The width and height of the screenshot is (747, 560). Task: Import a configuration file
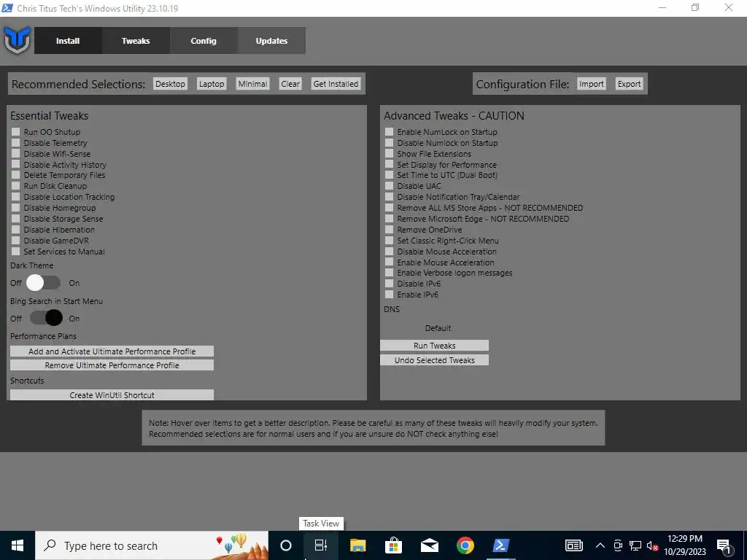(591, 84)
